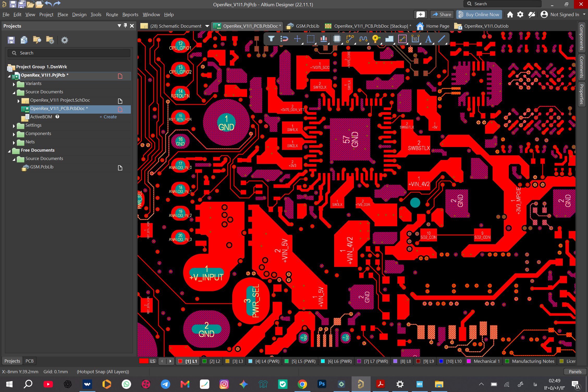Image resolution: width=588 pixels, height=392 pixels.
Task: Switch to the GSM.PcbLib tab
Action: pos(303,26)
